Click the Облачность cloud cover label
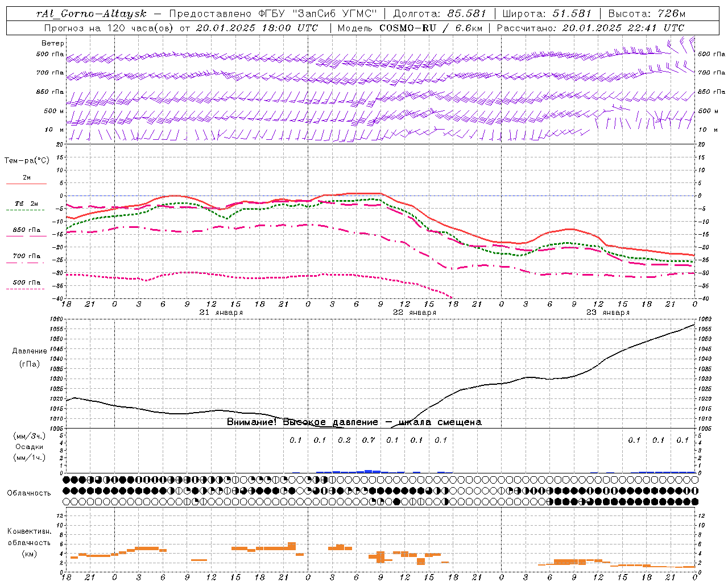Viewport: 728px width, 582px height. click(29, 493)
